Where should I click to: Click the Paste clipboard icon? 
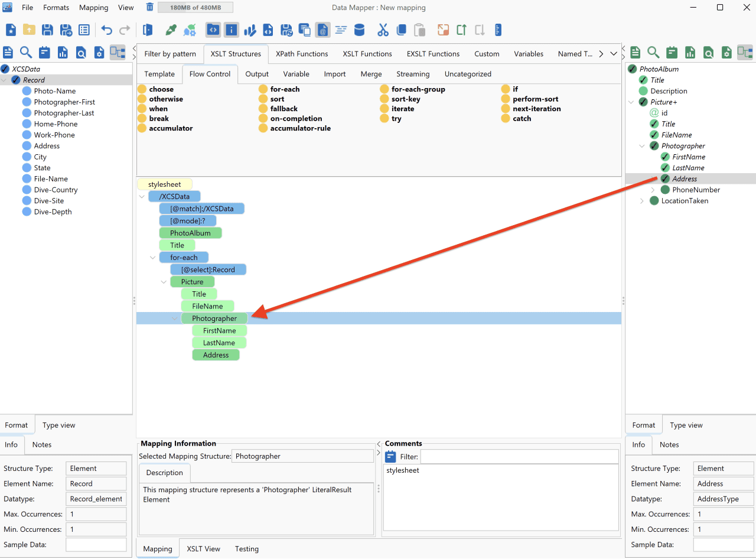[x=419, y=30]
